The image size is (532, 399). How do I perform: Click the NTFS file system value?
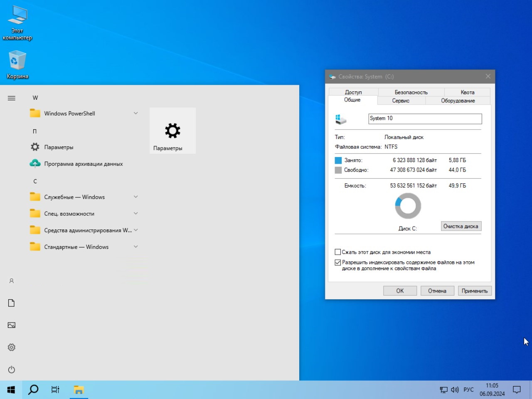click(391, 147)
